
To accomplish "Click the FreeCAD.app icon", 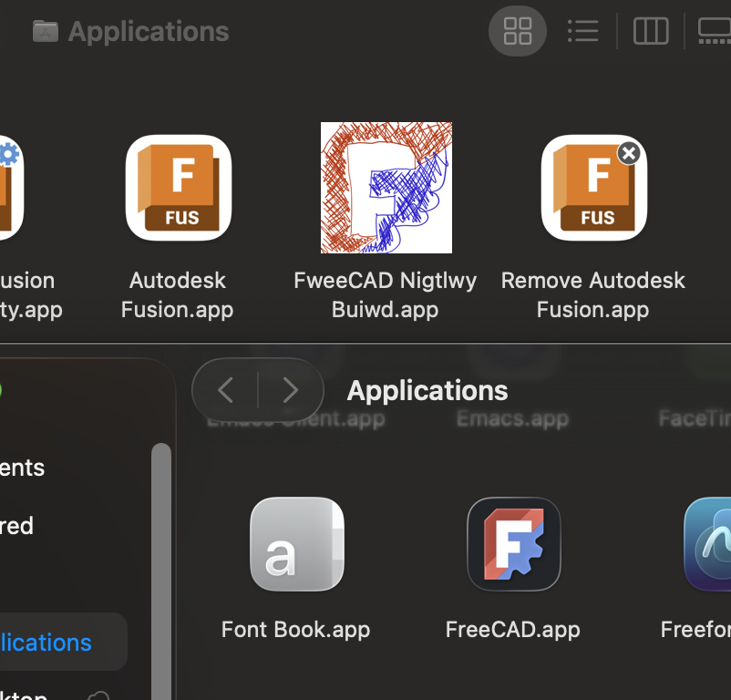I will [x=514, y=544].
